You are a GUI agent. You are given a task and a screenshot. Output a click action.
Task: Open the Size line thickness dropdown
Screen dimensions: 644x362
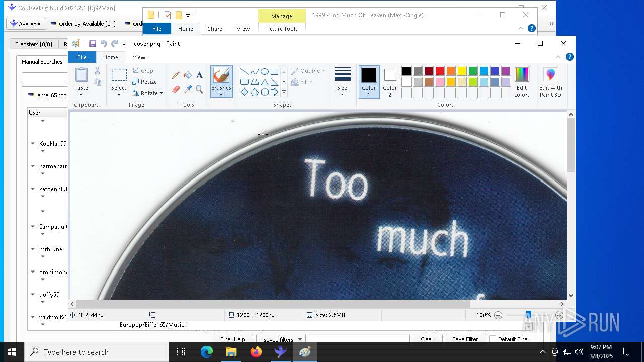pos(342,82)
